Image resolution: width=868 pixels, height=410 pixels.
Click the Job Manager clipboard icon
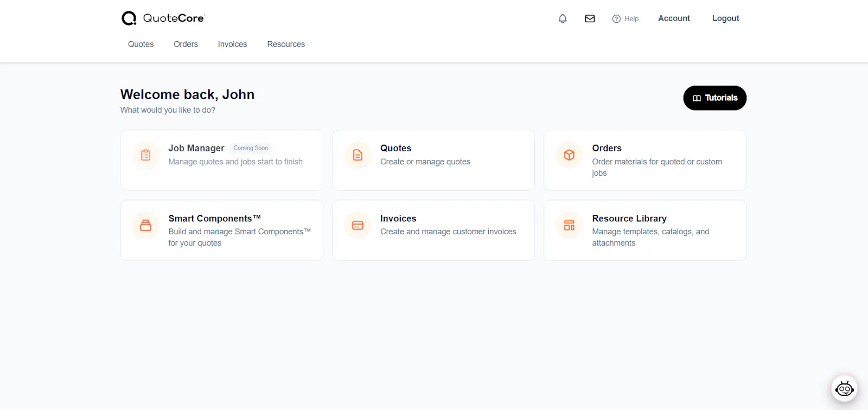(146, 155)
